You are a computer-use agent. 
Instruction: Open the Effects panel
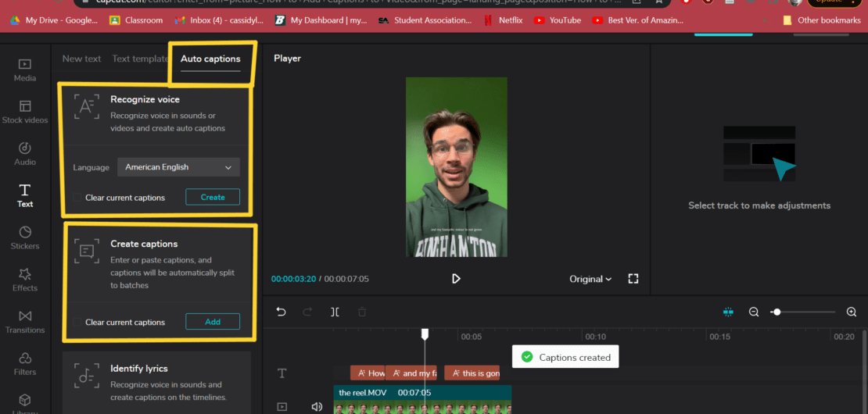[x=25, y=280]
